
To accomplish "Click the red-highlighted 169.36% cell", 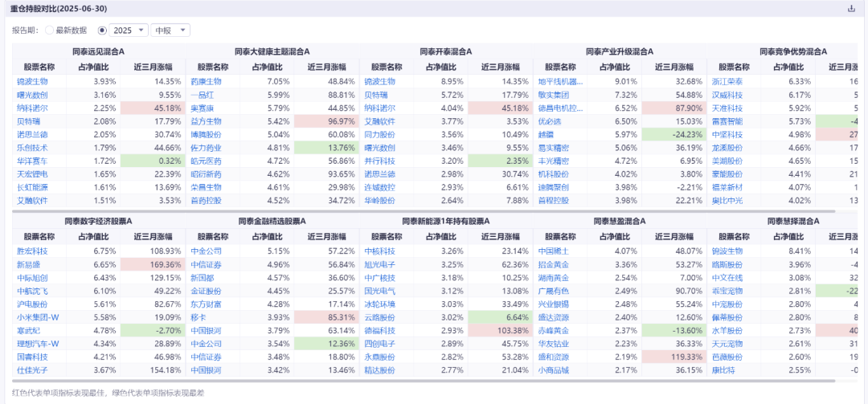I will click(153, 264).
